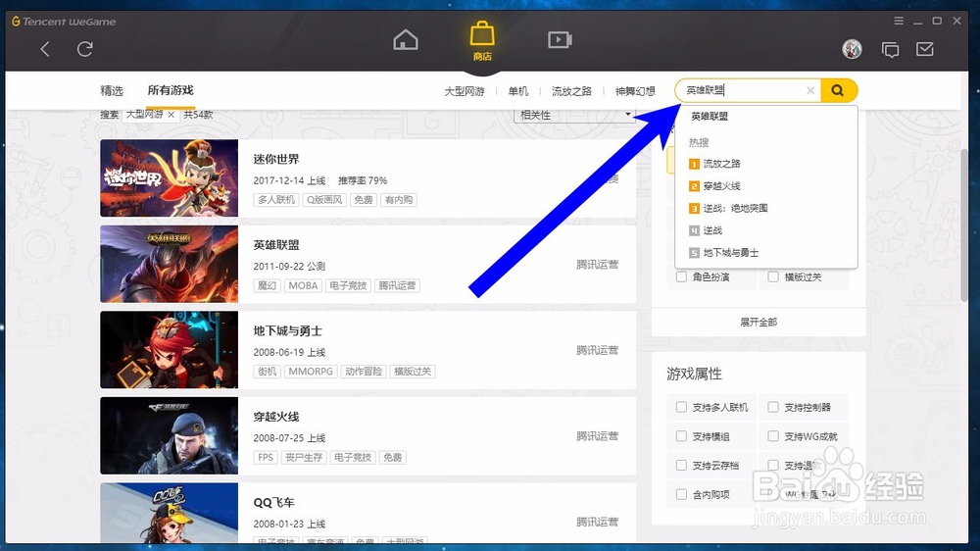Click the page vertical scrollbar
The image size is (980, 551).
click(x=964, y=225)
